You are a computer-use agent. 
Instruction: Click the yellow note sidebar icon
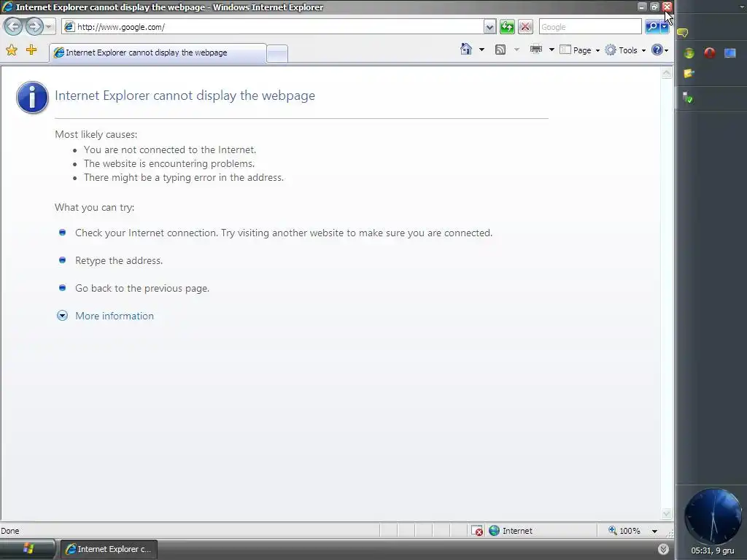[x=689, y=74]
